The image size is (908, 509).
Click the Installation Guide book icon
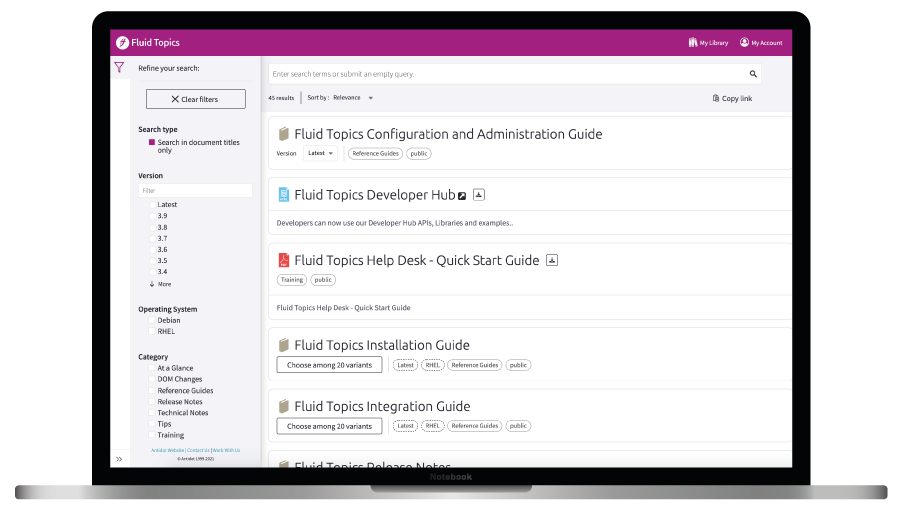283,345
